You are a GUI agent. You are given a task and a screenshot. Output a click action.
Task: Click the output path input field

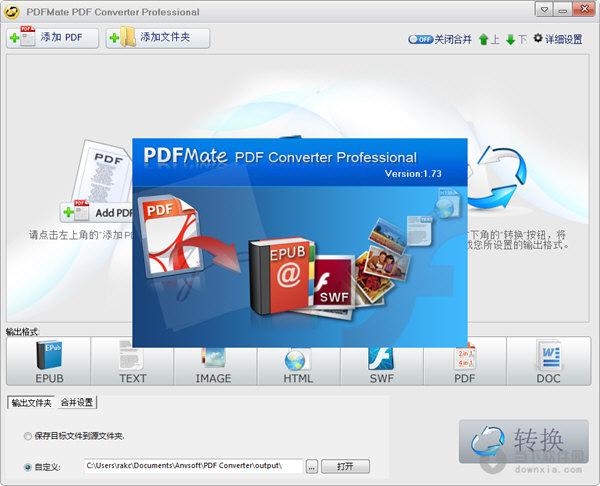click(x=193, y=466)
